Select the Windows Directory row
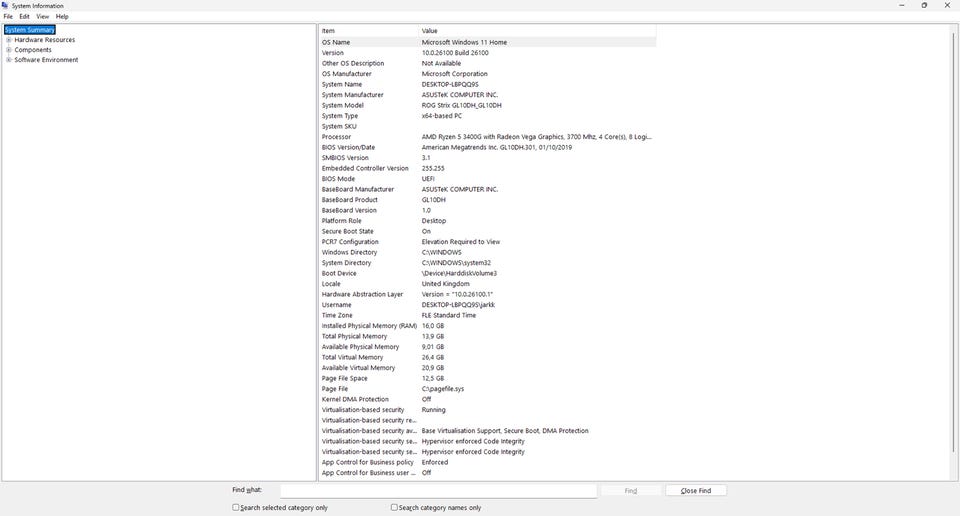The image size is (960, 516). pyautogui.click(x=487, y=252)
